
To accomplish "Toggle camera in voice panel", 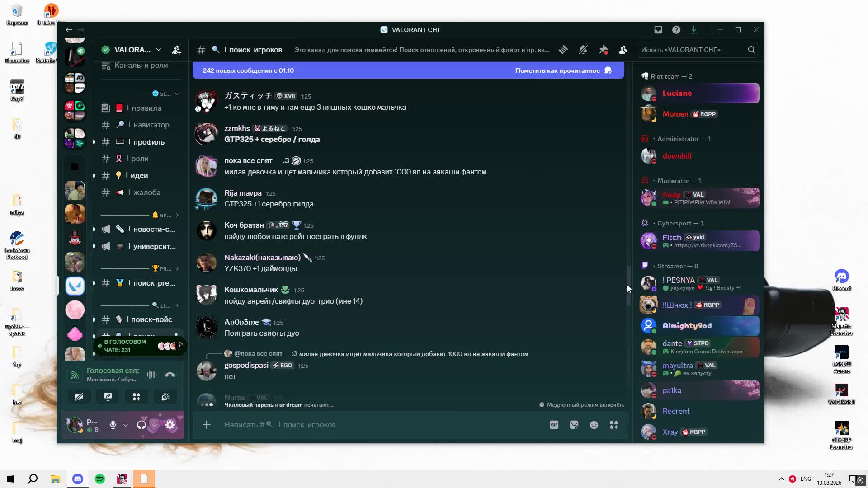I will pos(79,397).
